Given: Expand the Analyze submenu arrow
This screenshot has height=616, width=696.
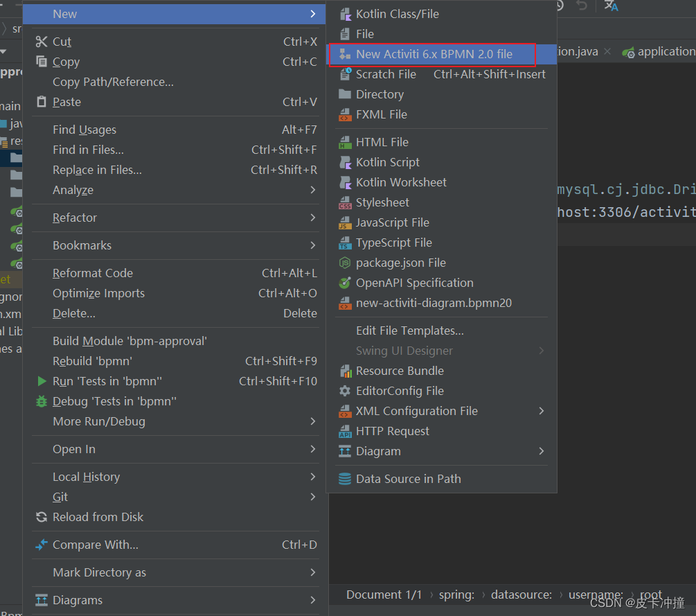Looking at the screenshot, I should (x=313, y=190).
